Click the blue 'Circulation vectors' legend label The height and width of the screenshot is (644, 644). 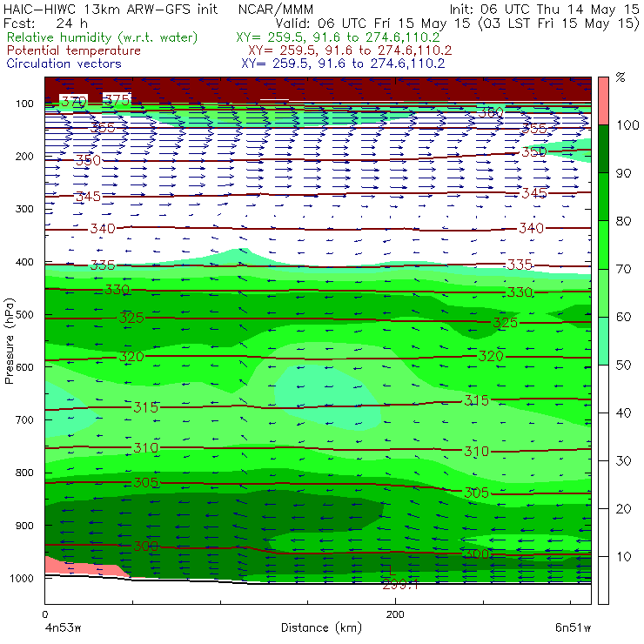[64, 64]
